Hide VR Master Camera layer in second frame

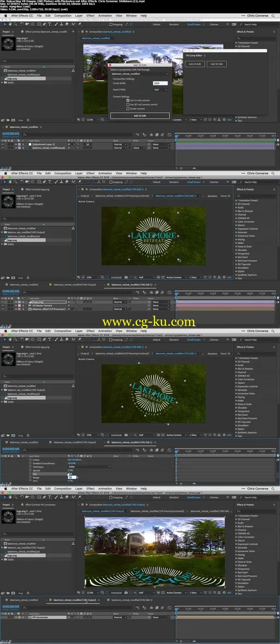coord(3,305)
